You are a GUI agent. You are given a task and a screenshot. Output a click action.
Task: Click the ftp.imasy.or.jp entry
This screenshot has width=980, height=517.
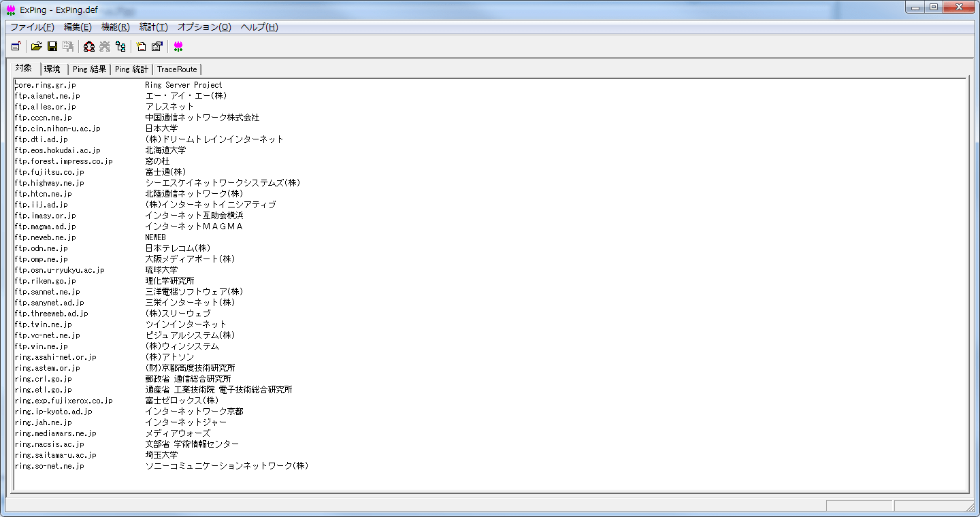pos(46,216)
